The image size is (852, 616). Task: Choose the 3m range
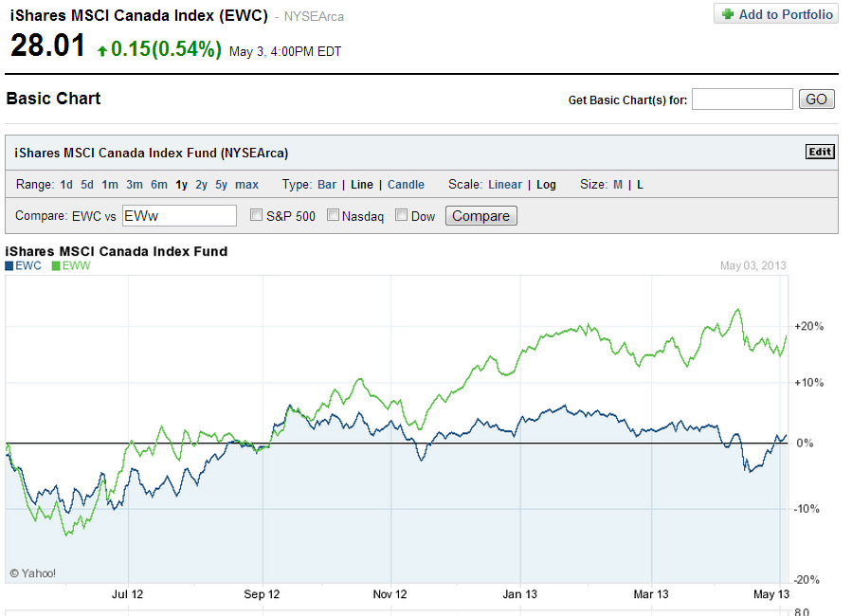[135, 185]
